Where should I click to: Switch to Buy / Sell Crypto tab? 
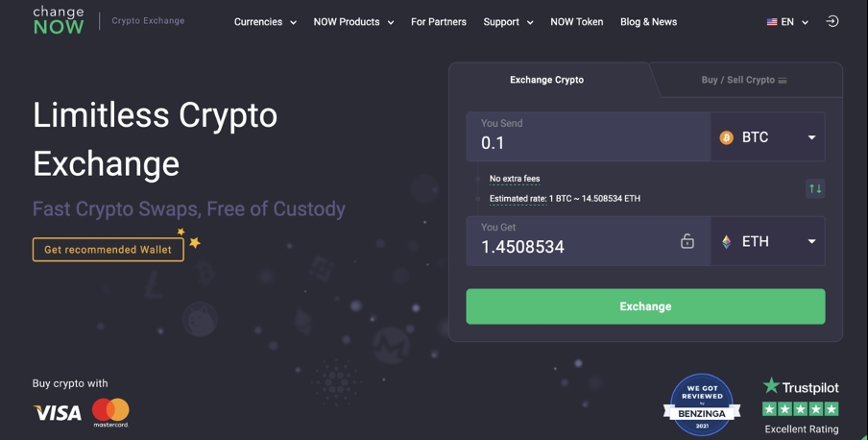(x=744, y=80)
